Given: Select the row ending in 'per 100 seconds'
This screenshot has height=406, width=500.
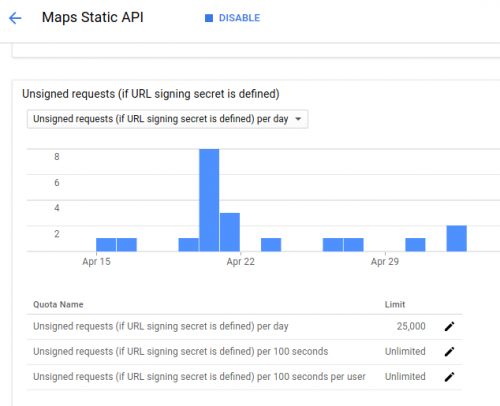Looking at the screenshot, I should coord(244,352).
